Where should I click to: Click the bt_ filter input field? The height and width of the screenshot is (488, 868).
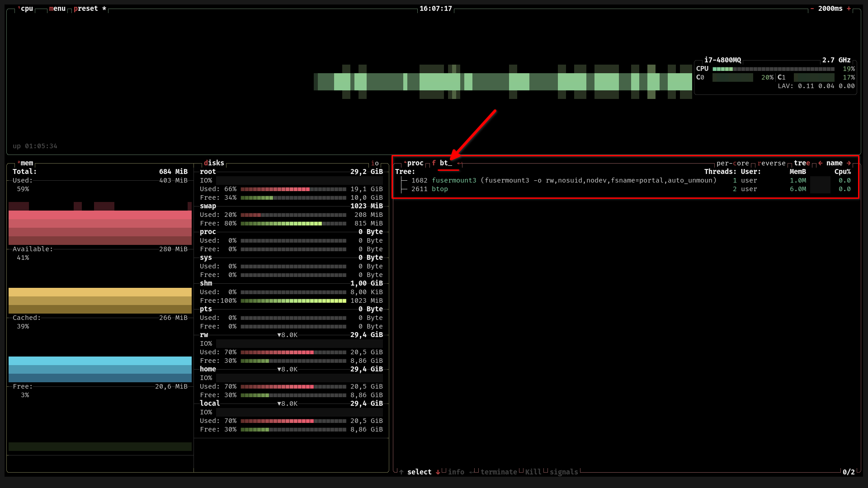[445, 163]
